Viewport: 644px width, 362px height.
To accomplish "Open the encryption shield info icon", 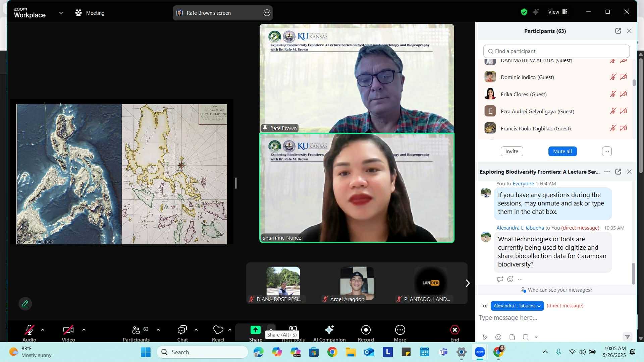I will click(x=524, y=12).
